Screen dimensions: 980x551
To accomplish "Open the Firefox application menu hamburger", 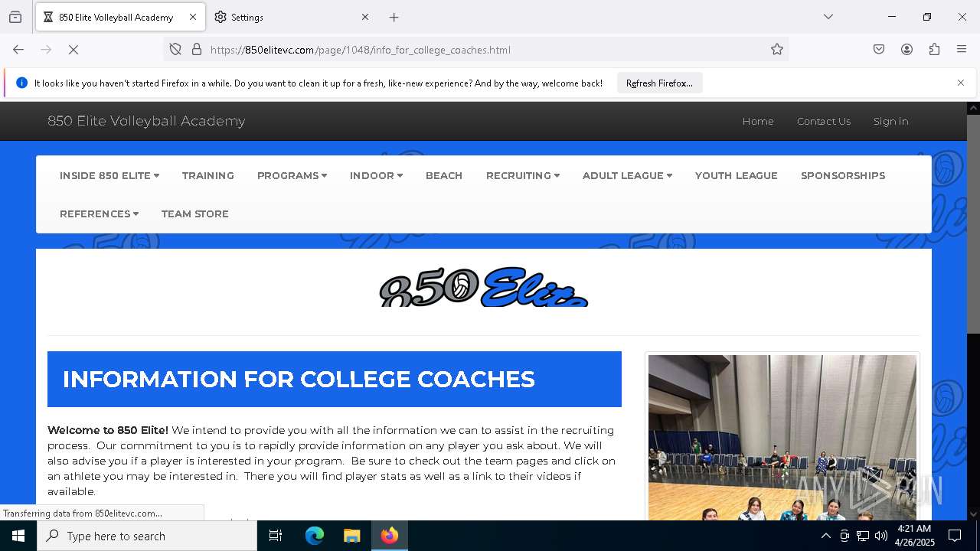I will click(x=962, y=50).
